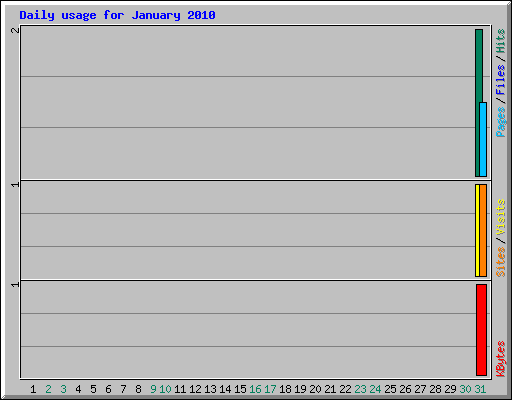Click day 2 on the x-axis
The height and width of the screenshot is (400, 512).
[x=48, y=389]
